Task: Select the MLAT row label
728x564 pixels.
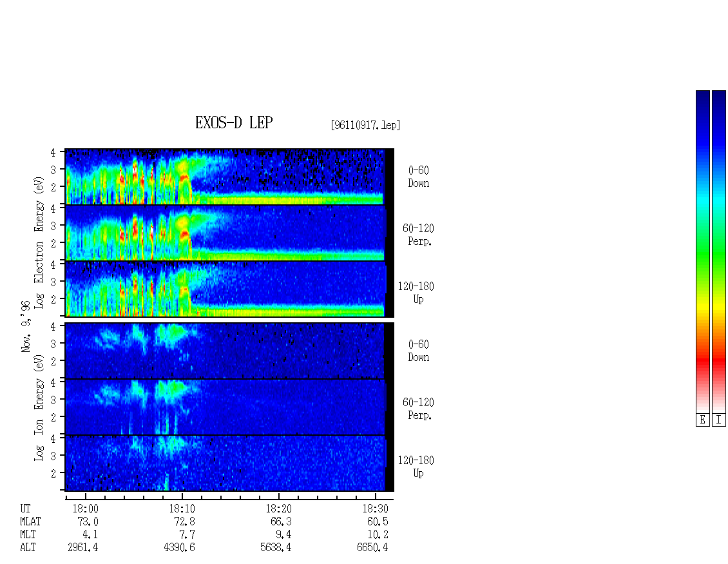Action: (x=30, y=521)
